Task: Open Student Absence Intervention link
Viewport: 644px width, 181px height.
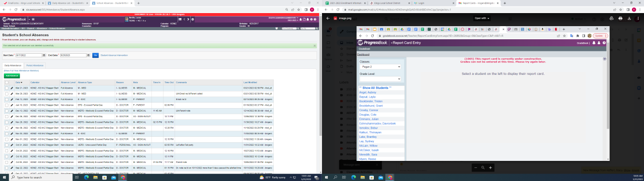Action: (114, 55)
